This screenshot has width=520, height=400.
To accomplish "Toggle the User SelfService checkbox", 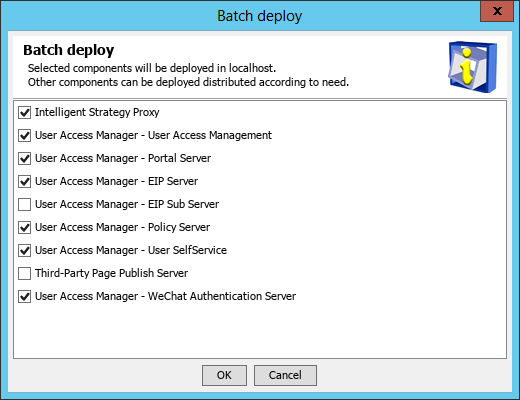I will (25, 250).
